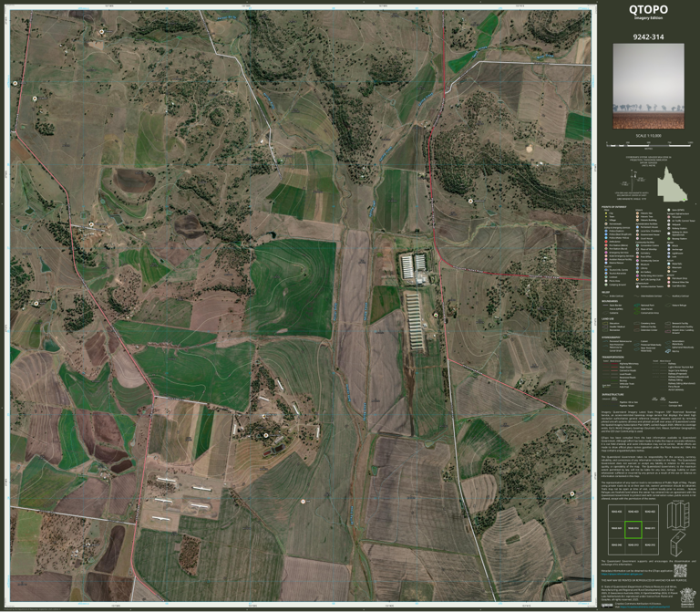Click the Queensland state locator map
This screenshot has height=612, width=700.
point(673,184)
